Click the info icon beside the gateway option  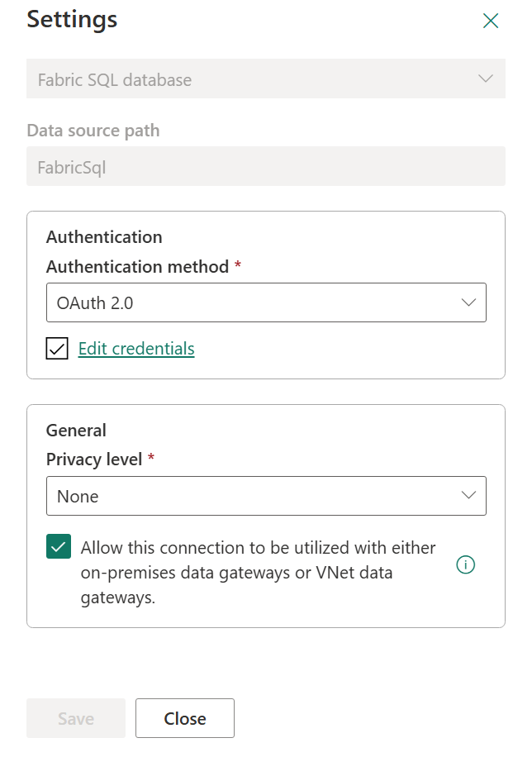(465, 564)
